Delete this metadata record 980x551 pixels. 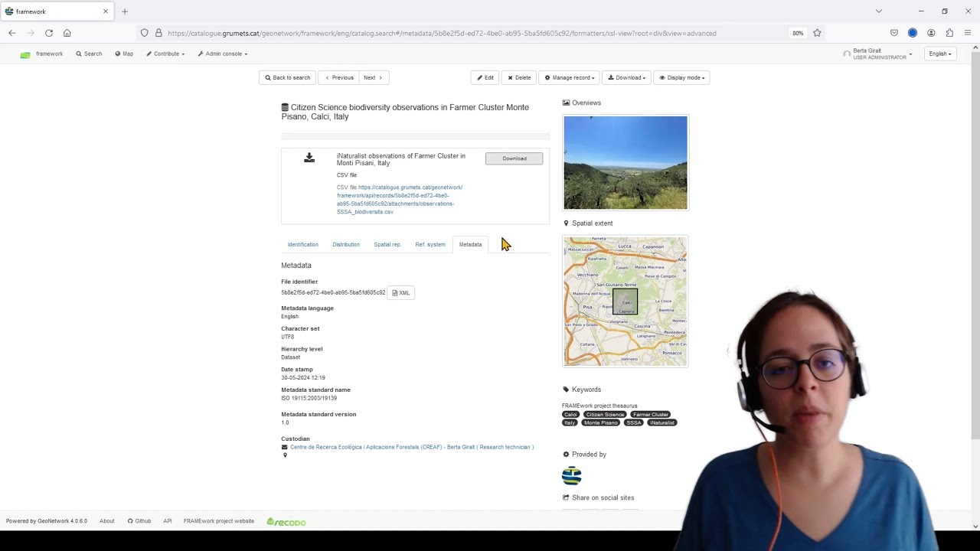[x=519, y=77]
